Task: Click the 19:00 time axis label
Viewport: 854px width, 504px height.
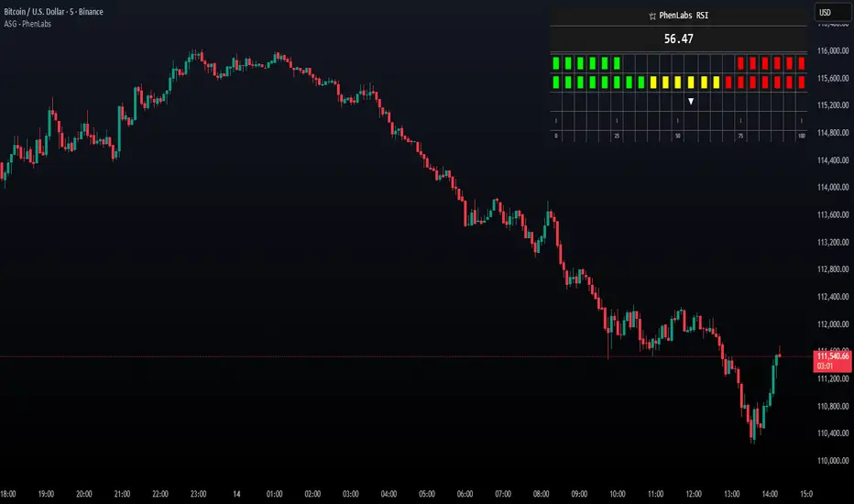Action: (46, 494)
